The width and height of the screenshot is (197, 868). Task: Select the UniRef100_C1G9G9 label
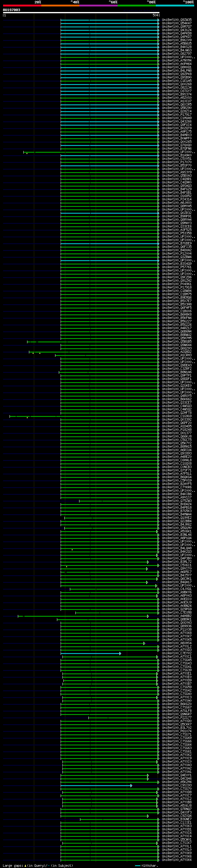177,416
